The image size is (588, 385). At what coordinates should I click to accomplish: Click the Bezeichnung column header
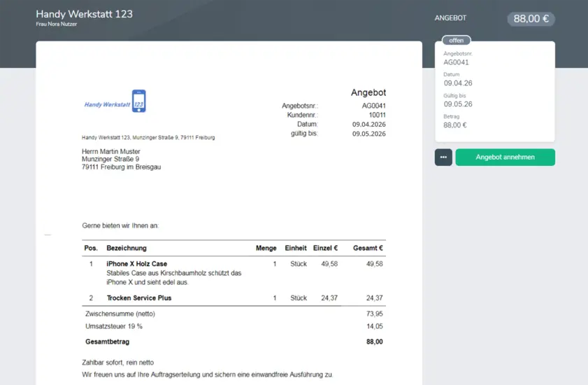pyautogui.click(x=127, y=248)
